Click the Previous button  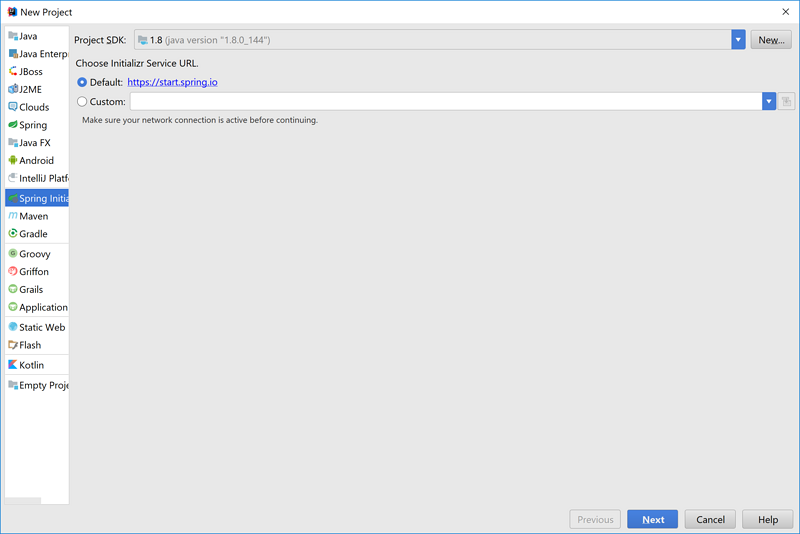595,519
